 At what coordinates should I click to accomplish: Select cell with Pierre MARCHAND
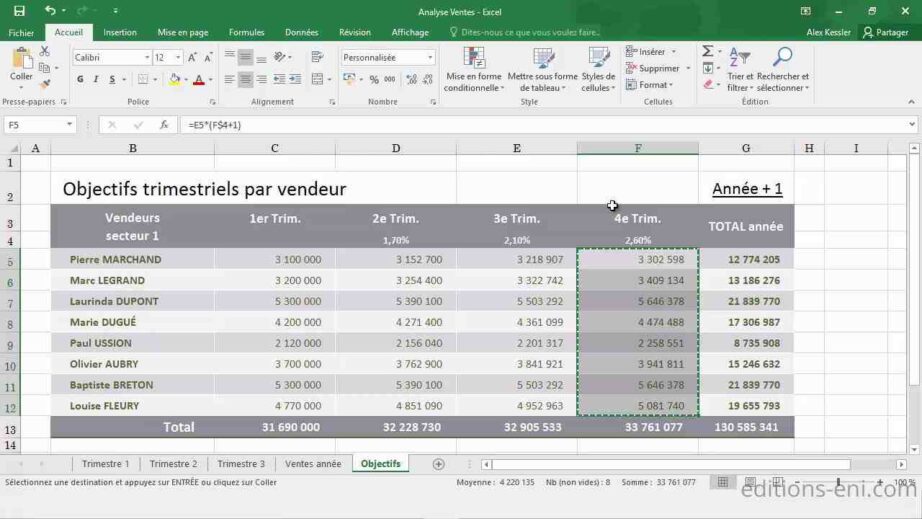tap(132, 259)
